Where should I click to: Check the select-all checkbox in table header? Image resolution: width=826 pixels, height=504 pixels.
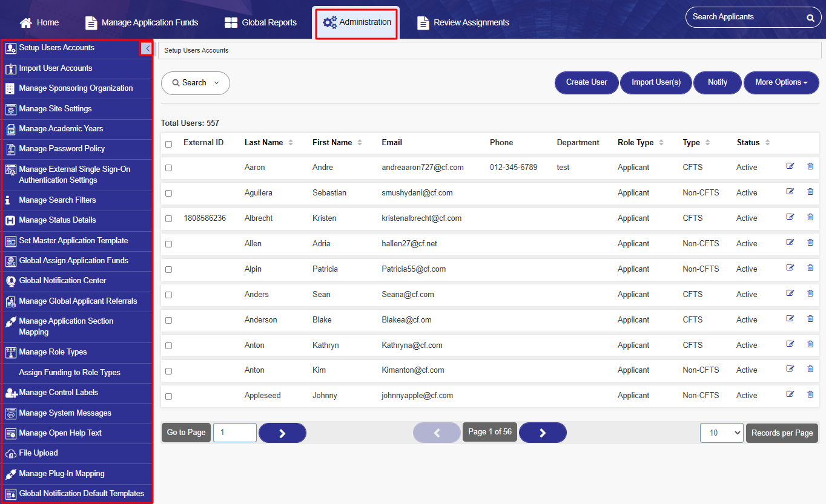[x=168, y=144]
